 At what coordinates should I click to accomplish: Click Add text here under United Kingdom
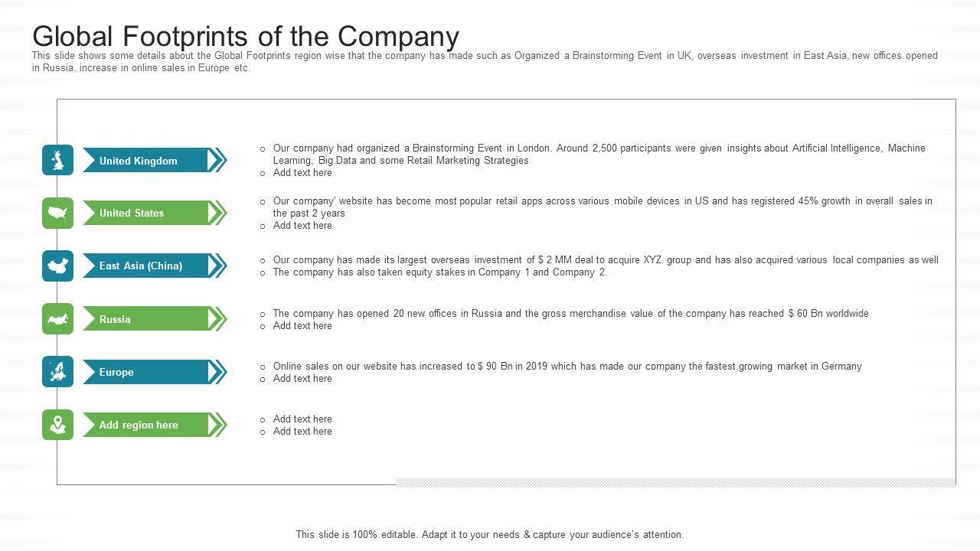click(302, 173)
